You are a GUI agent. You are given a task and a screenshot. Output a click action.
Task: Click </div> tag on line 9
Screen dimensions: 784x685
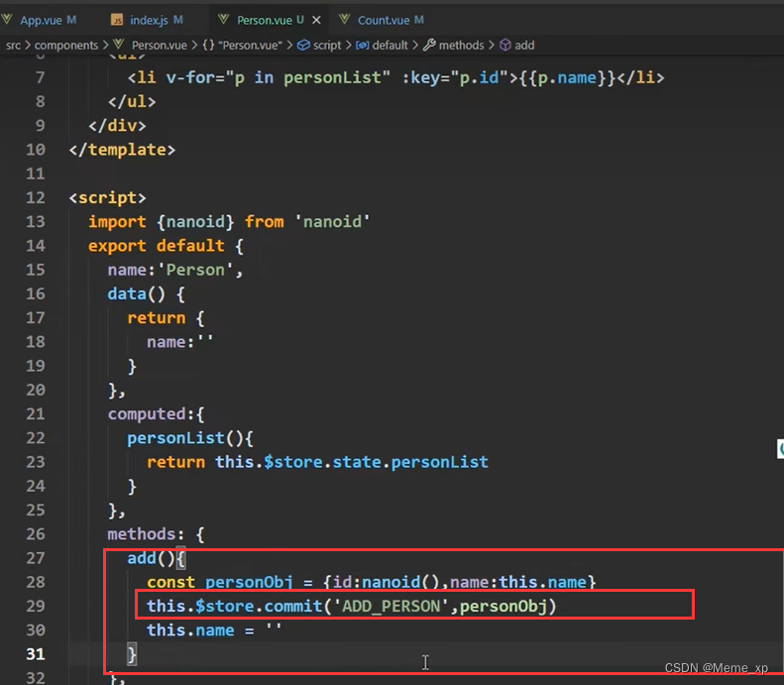117,126
